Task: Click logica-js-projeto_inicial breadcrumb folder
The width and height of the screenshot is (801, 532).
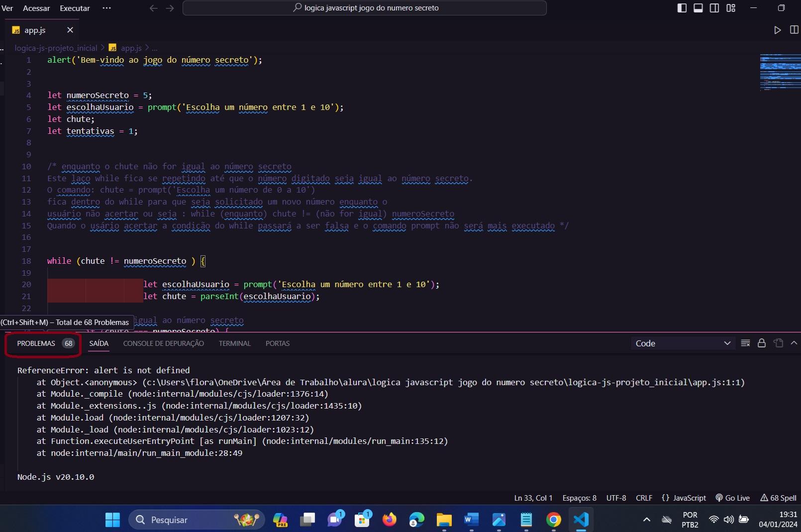Action: tap(56, 48)
